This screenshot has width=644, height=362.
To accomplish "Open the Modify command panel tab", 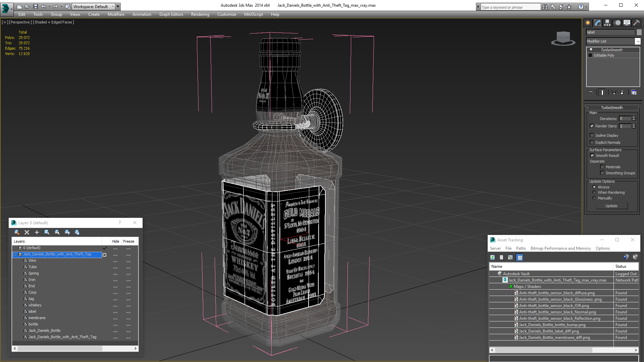I will (598, 23).
